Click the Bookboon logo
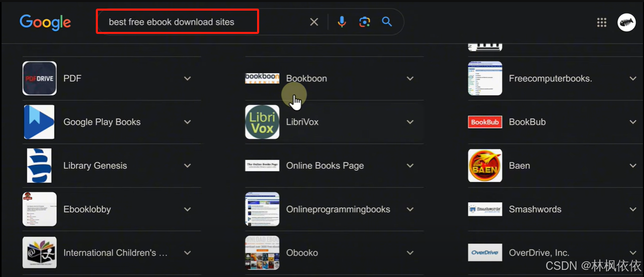 (262, 78)
